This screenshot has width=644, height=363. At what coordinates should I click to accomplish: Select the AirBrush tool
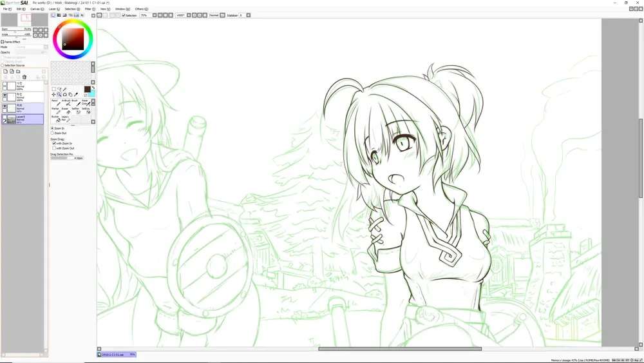pyautogui.click(x=66, y=103)
